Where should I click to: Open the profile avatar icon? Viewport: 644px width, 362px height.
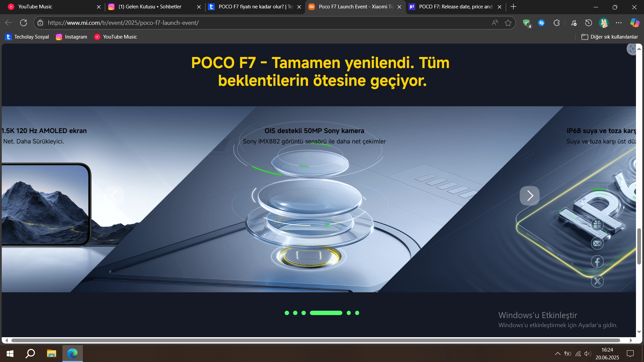click(604, 23)
